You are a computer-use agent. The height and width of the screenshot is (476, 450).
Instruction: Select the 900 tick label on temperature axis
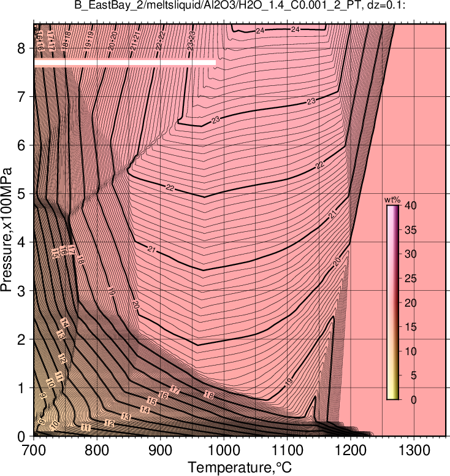click(x=160, y=450)
